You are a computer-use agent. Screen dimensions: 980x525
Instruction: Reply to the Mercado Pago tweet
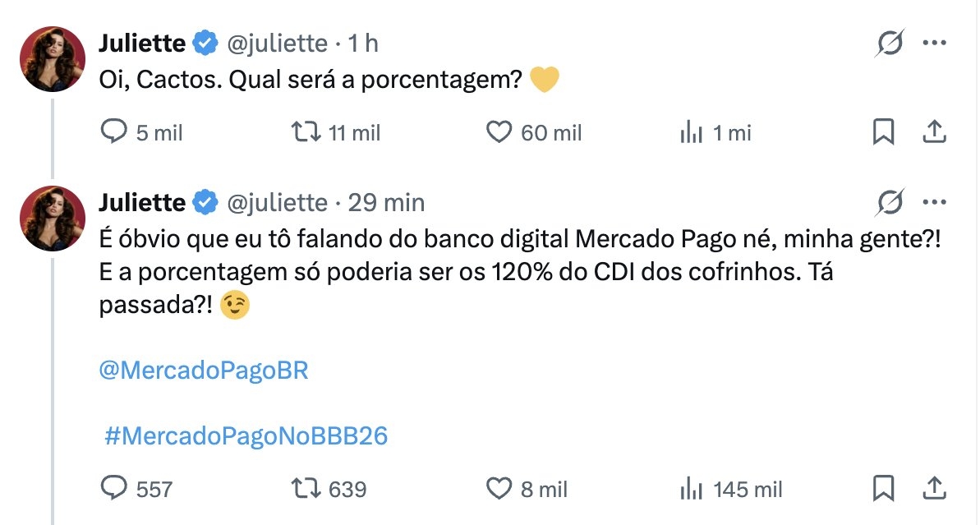click(x=113, y=489)
